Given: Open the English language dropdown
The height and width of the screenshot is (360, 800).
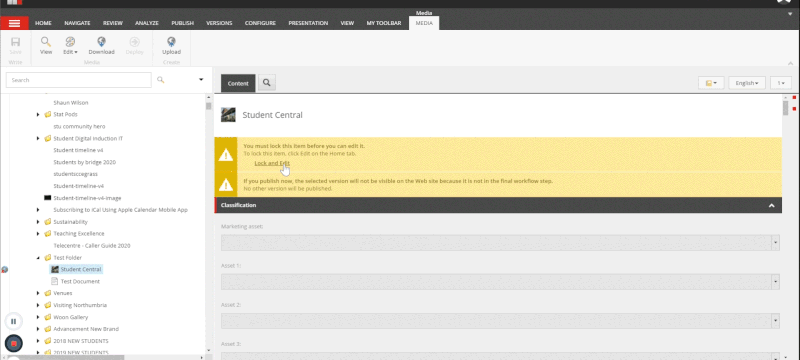Looking at the screenshot, I should tap(747, 83).
